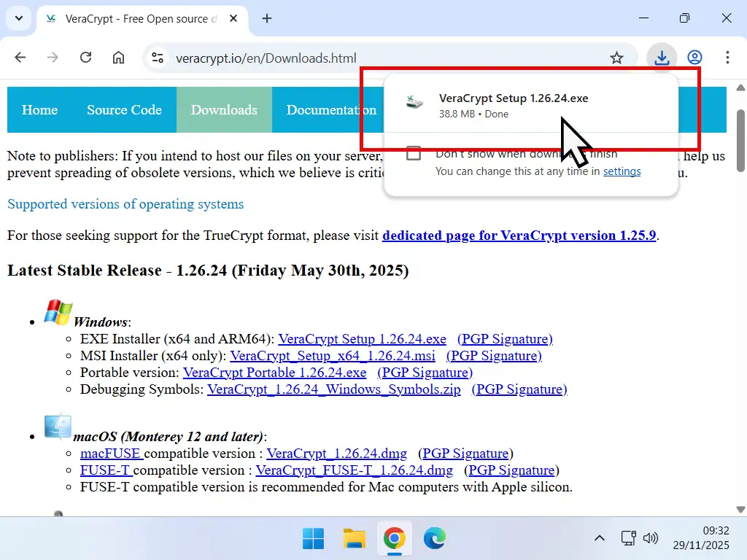Click the Chrome profile avatar icon
The image size is (747, 560).
click(x=694, y=57)
